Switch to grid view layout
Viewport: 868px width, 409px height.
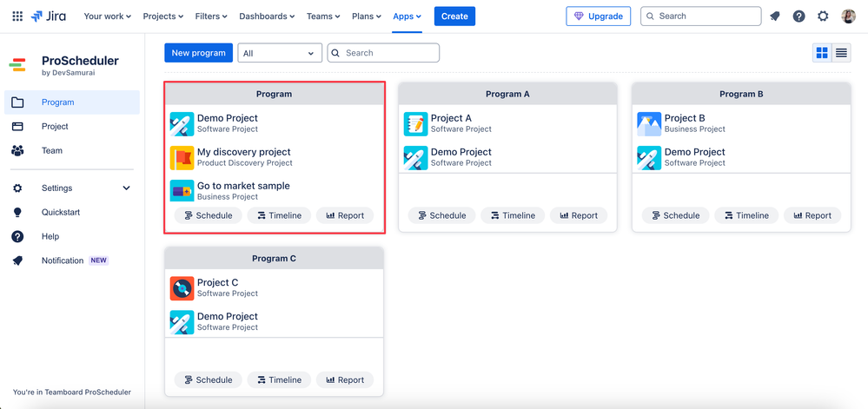coord(822,53)
